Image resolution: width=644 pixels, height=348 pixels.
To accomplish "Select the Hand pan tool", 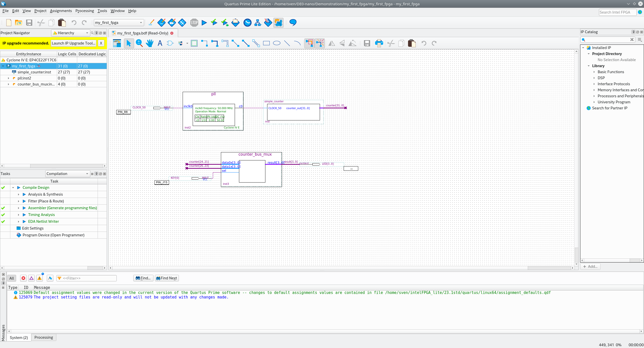I will (150, 43).
